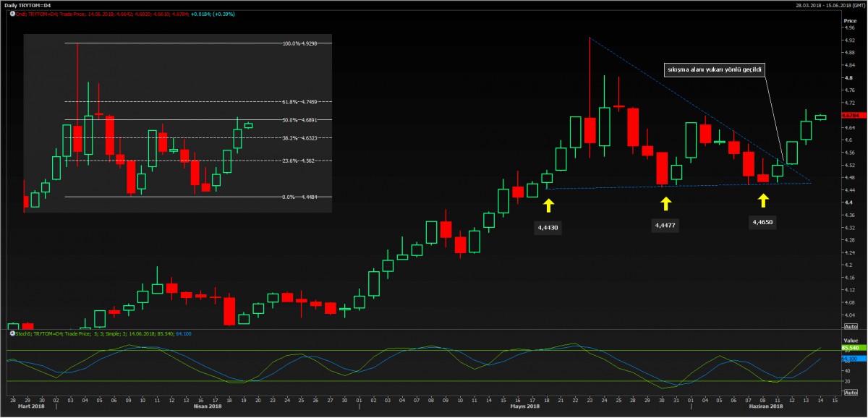This screenshot has width=868, height=418.
Task: Click the Price axis header label
Action: tap(849, 21)
